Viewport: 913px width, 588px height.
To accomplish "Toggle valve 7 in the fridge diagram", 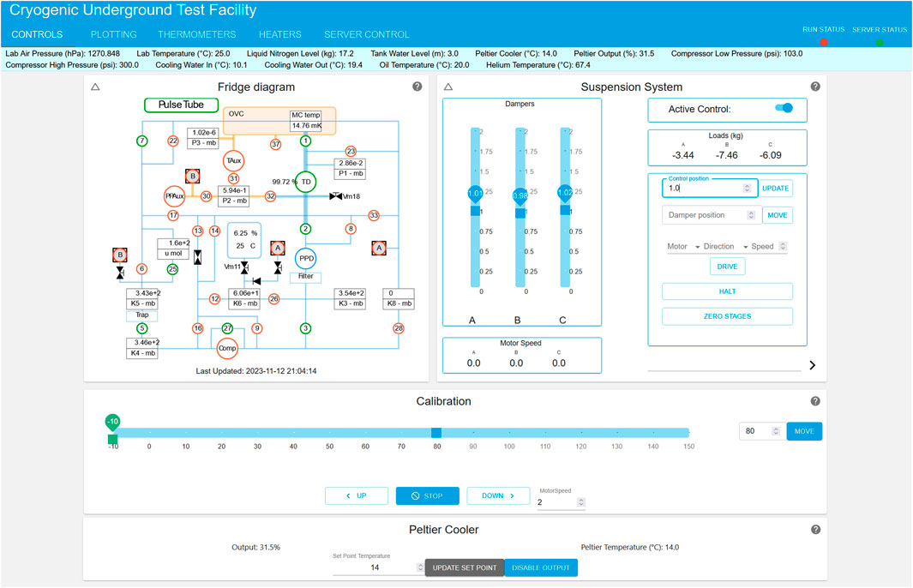I will 142,141.
